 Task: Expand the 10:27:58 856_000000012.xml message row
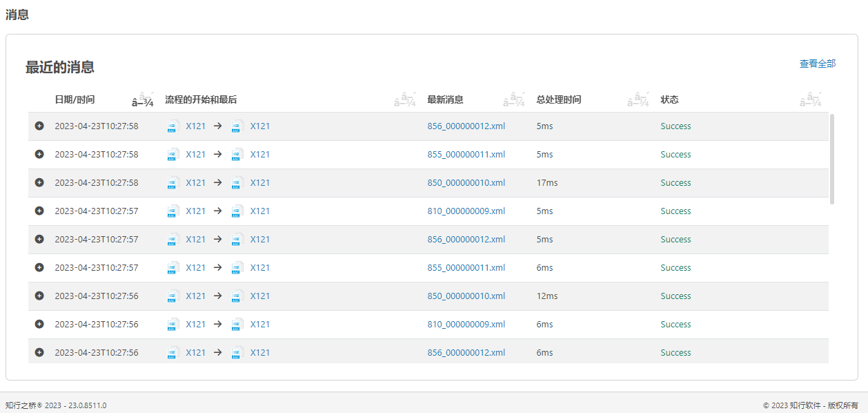coord(39,126)
